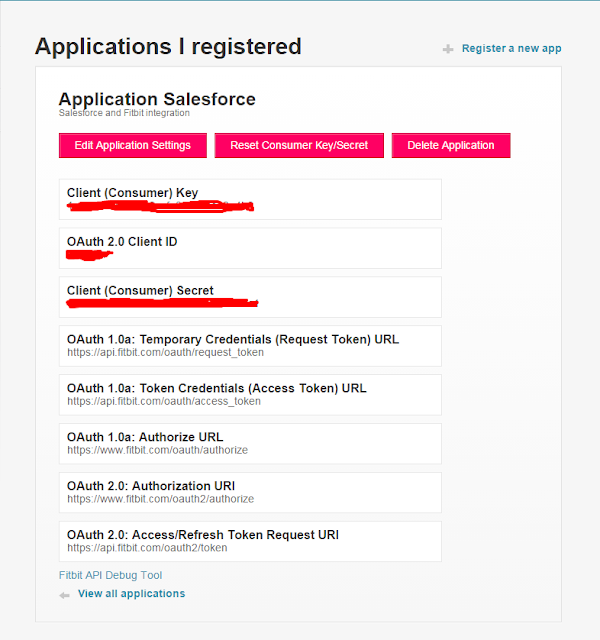The image size is (600, 640).
Task: Click Reset Consumer Key/Secret button
Action: point(299,145)
